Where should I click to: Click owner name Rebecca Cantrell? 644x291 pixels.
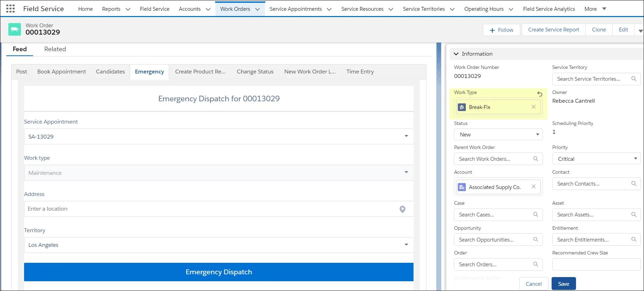(574, 101)
